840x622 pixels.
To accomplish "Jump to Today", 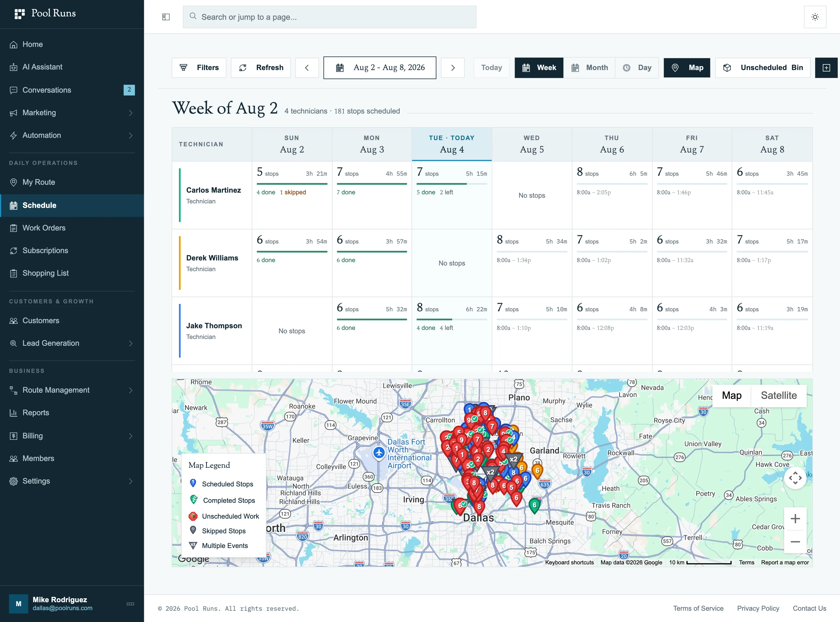I will tap(492, 68).
